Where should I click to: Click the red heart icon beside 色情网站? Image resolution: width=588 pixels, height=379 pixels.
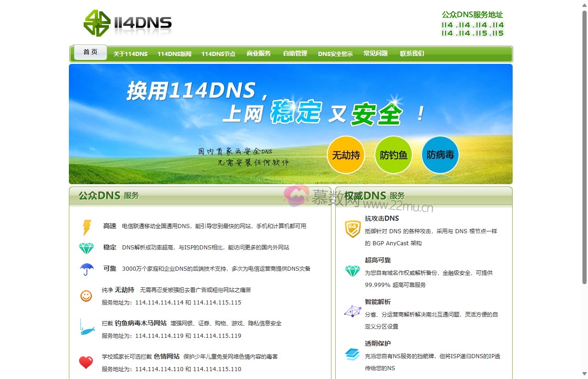tap(86, 362)
